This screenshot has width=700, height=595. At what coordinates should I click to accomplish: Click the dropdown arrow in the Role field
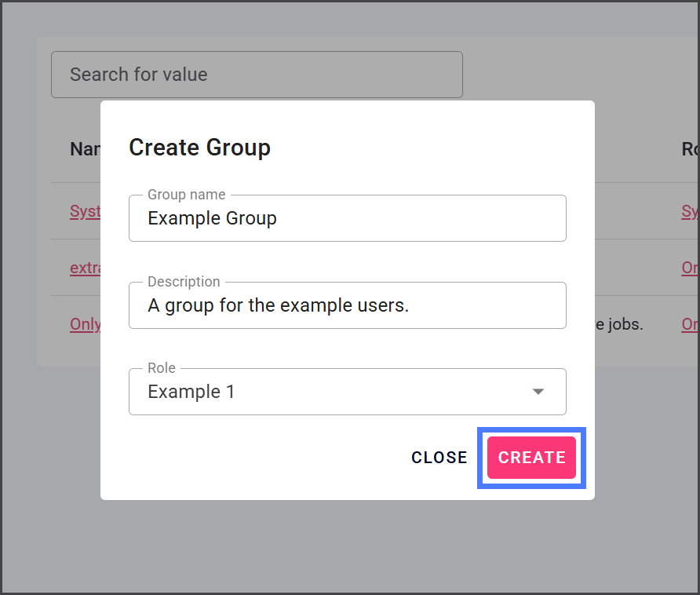point(538,392)
